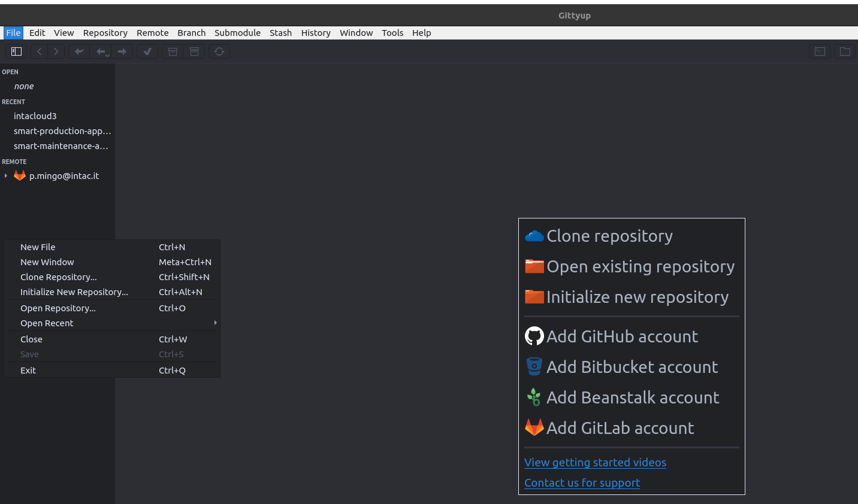Select Initialize New Repository... menu entry
The image size is (858, 504).
point(112,292)
